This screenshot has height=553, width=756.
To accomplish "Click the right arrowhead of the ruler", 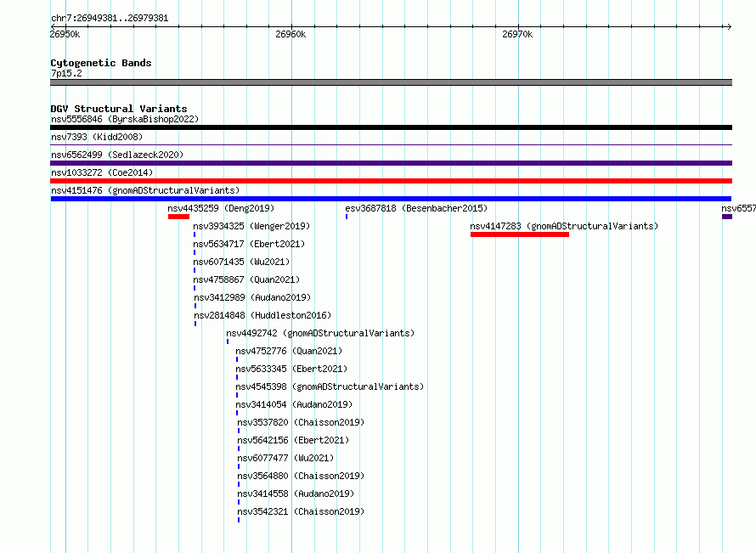I will 729,26.
